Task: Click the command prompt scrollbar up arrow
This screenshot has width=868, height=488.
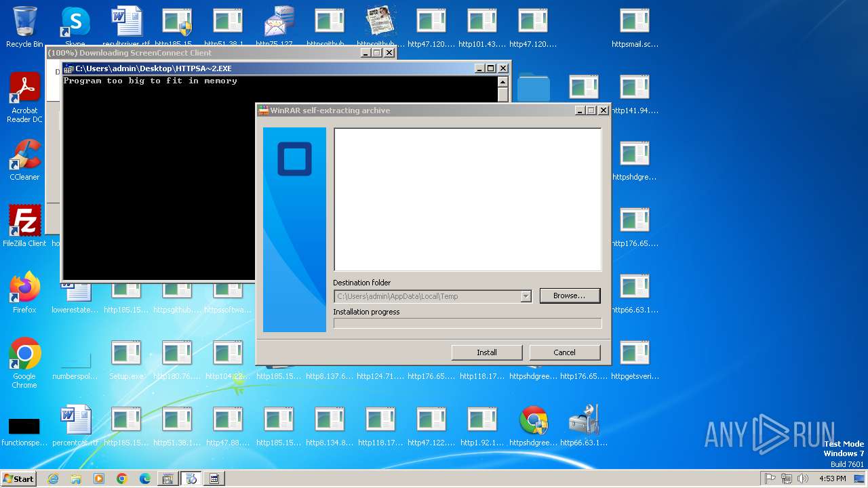Action: click(502, 81)
